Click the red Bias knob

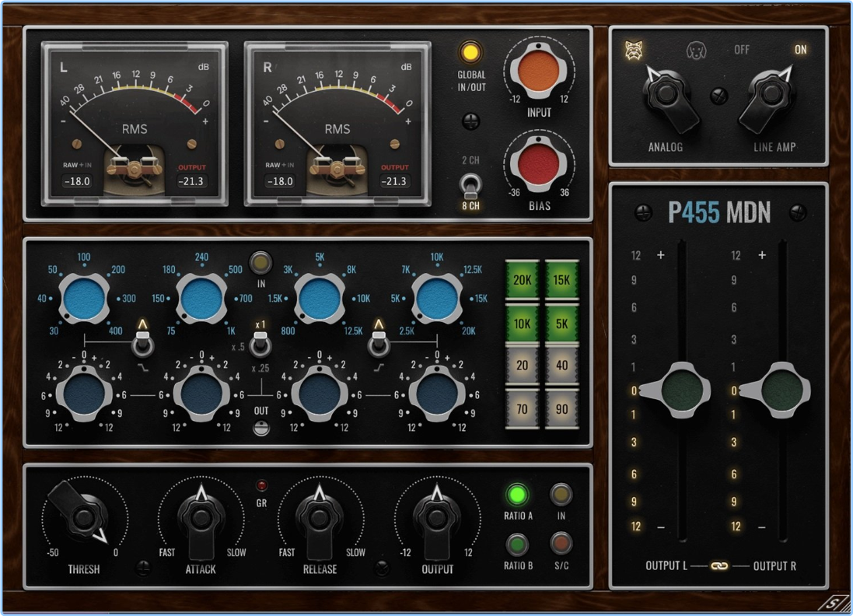(539, 165)
